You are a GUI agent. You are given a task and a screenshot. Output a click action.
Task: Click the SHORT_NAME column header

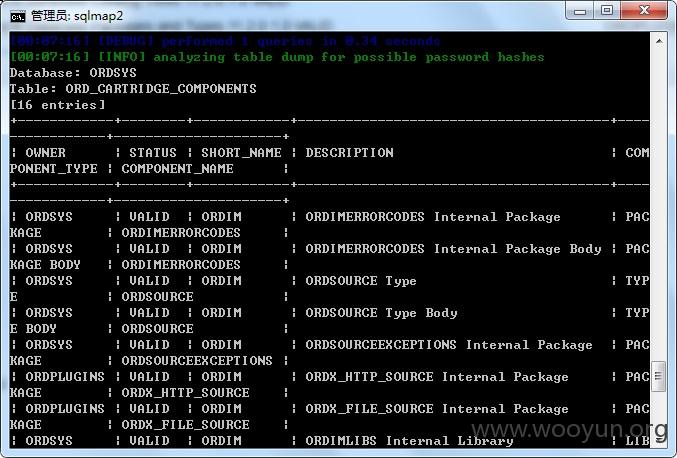241,153
